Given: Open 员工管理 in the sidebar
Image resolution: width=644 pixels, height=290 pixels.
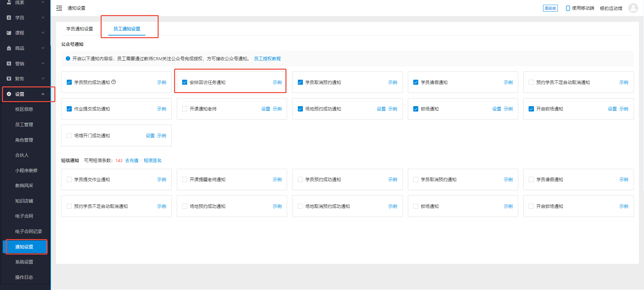Looking at the screenshot, I should coord(24,125).
